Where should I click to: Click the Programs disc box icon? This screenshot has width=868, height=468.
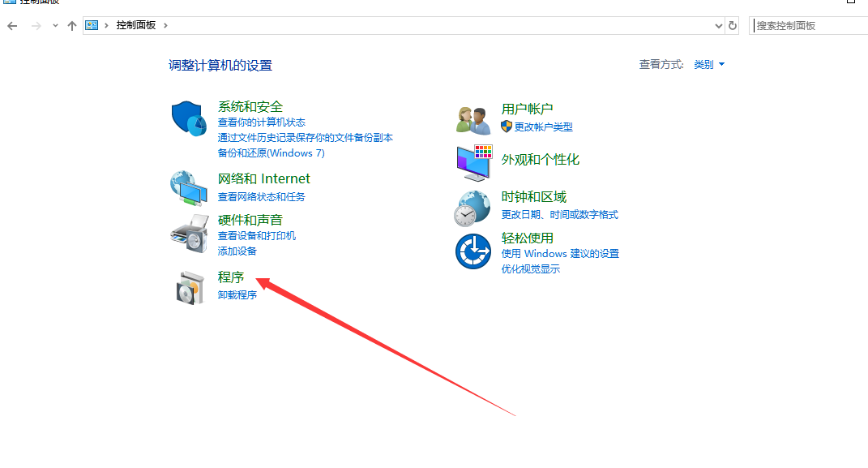189,286
